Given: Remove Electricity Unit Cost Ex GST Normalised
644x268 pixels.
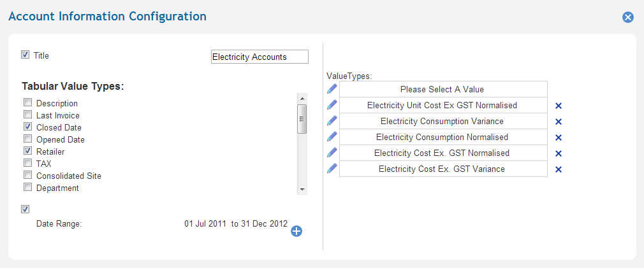Looking at the screenshot, I should pos(559,106).
